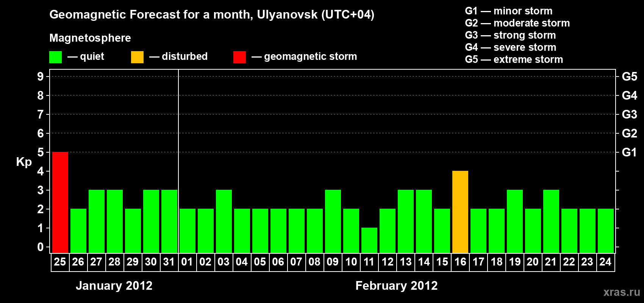The width and height of the screenshot is (644, 303).
Task: Click date label 24 on the axis
Action: 605,262
